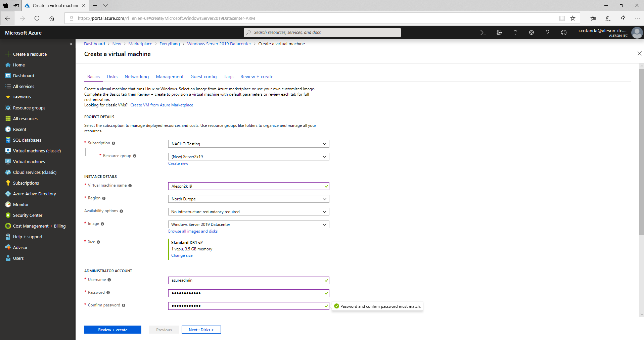This screenshot has height=340, width=644.
Task: Open the Resource group dropdown
Action: point(248,157)
